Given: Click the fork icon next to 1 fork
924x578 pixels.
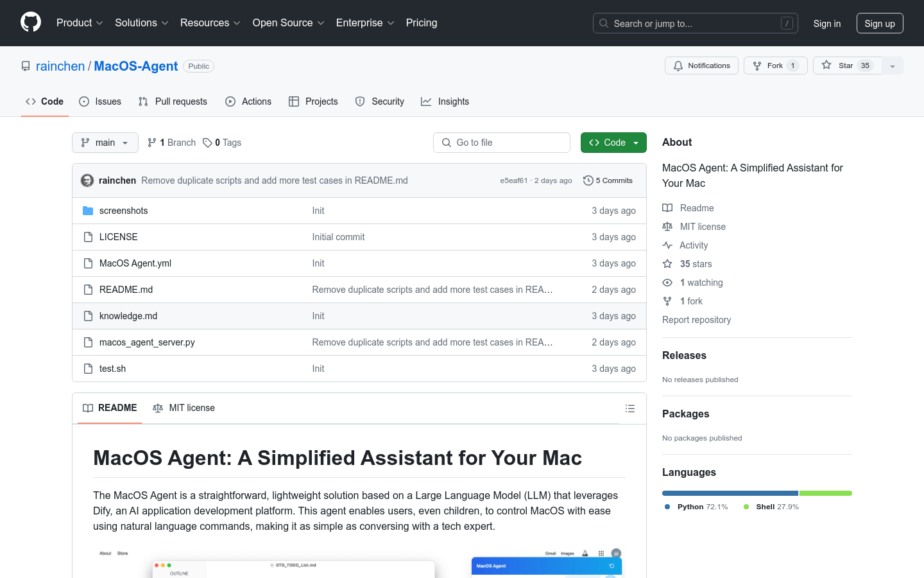Looking at the screenshot, I should tap(667, 301).
